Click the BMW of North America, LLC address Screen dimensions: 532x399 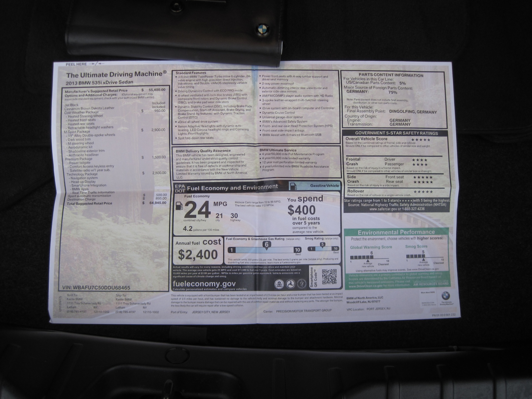365,300
